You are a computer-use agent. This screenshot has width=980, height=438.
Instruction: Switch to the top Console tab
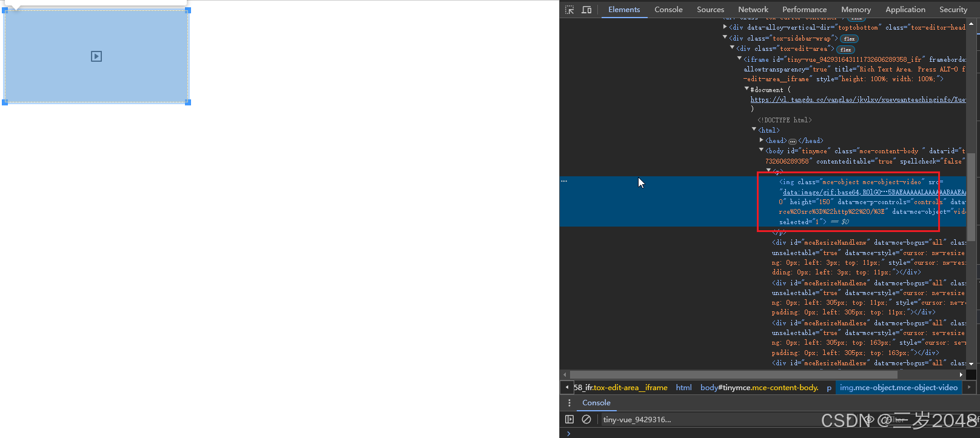coord(668,10)
